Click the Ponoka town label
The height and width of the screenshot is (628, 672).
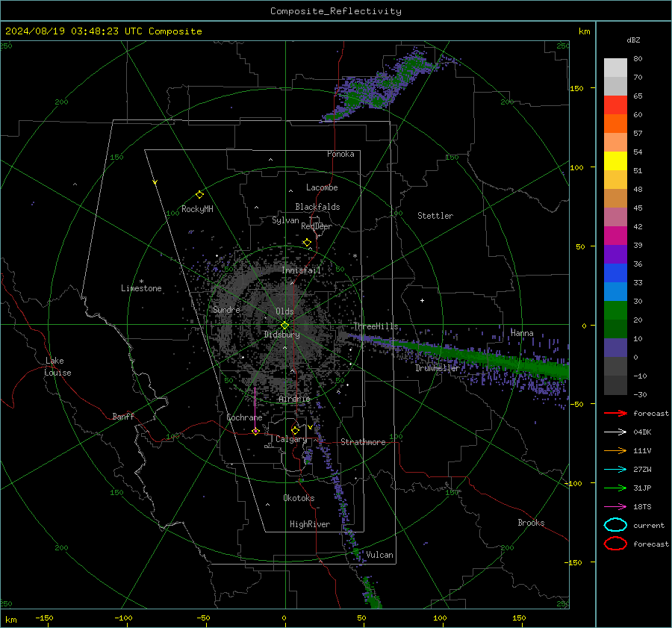coord(340,154)
